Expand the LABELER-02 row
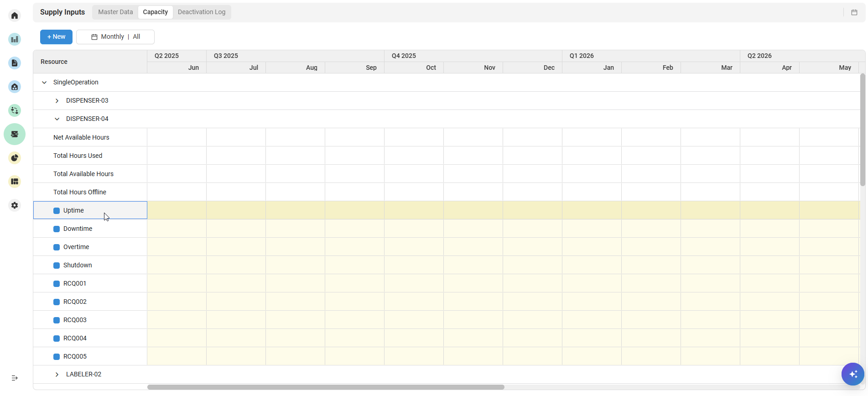868x396 pixels. 57,375
